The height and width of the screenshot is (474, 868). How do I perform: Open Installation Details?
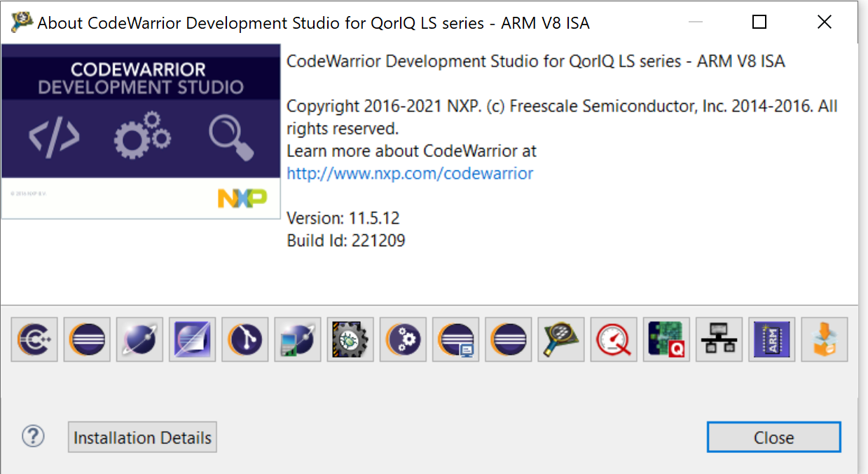[142, 437]
